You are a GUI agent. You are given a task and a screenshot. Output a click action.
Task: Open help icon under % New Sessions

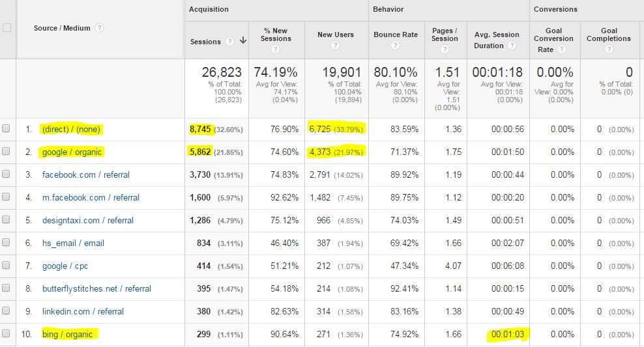276,49
